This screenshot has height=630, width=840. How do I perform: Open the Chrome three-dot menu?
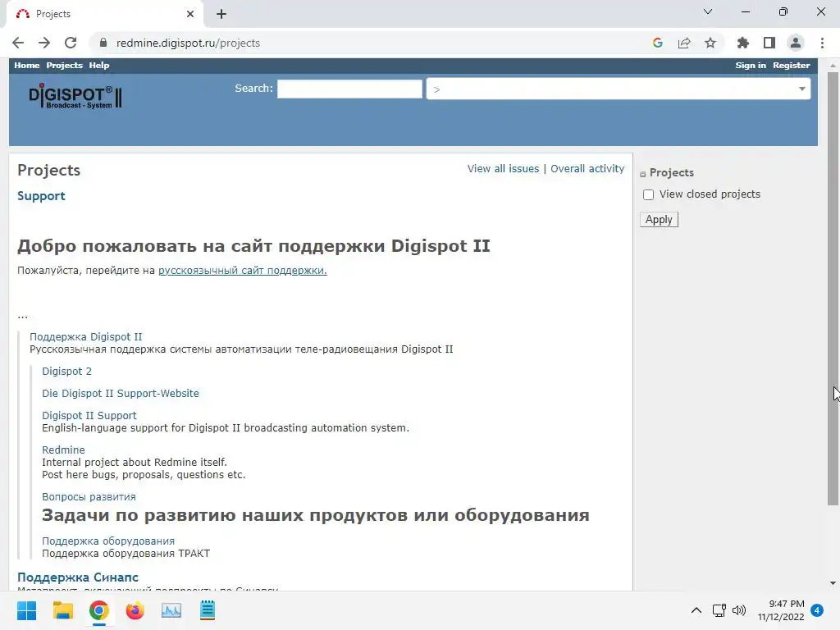coord(822,43)
